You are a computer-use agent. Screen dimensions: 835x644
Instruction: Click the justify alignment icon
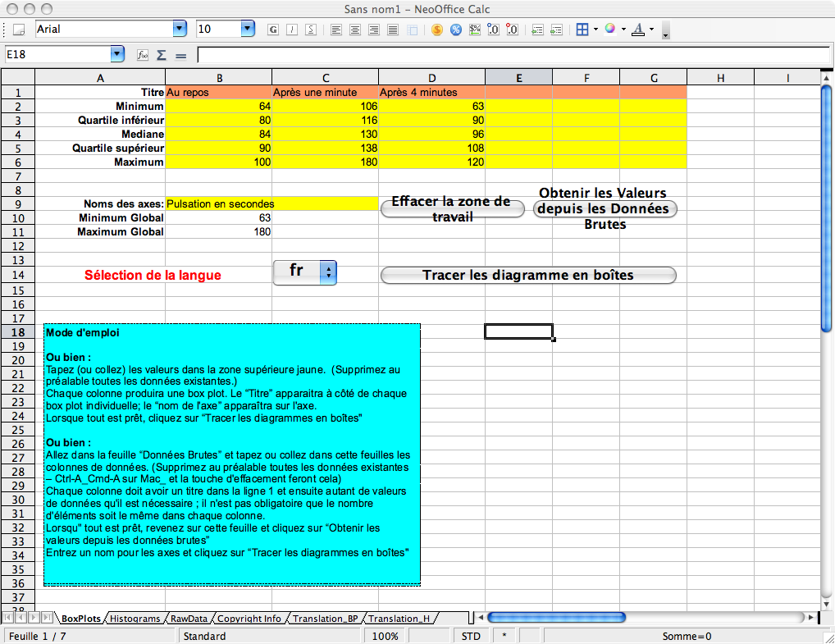point(393,30)
